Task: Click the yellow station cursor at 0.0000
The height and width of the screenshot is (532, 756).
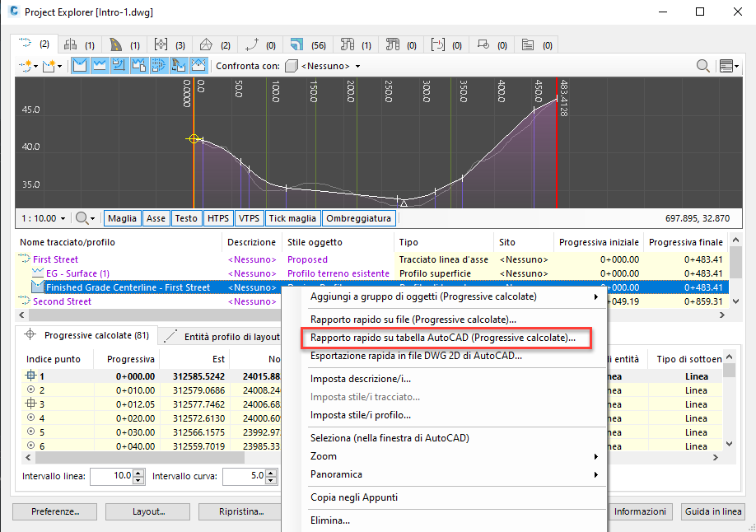Action: click(194, 139)
